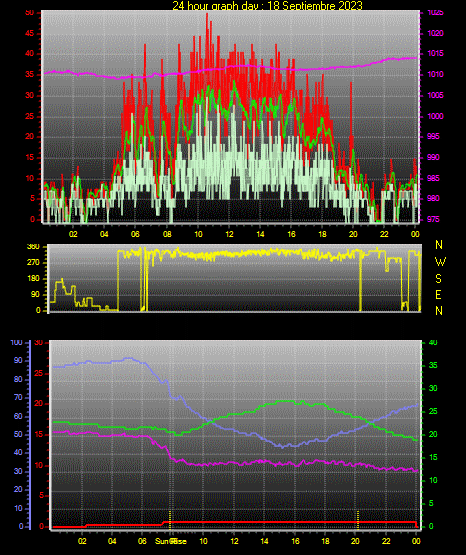Click hour label 12 under the wind speed graph
This screenshot has height=555, width=466.
pos(230,234)
